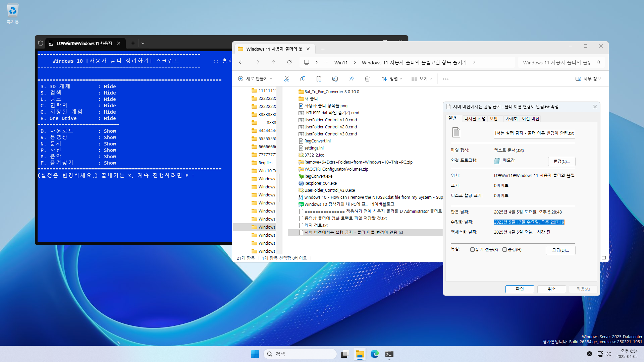The image size is (644, 362).
Task: Select YAOCTRI_Configurator(Volume).zip file
Action: pyautogui.click(x=333, y=169)
